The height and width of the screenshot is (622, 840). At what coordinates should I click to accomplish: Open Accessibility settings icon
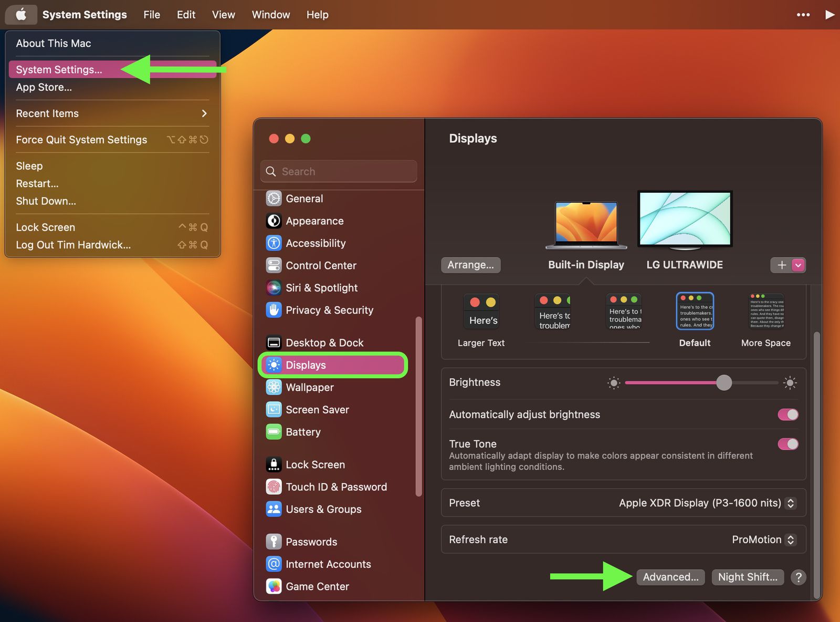tap(274, 243)
